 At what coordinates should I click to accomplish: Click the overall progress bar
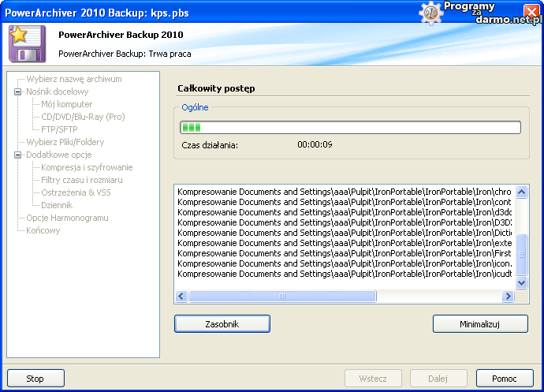(350, 128)
